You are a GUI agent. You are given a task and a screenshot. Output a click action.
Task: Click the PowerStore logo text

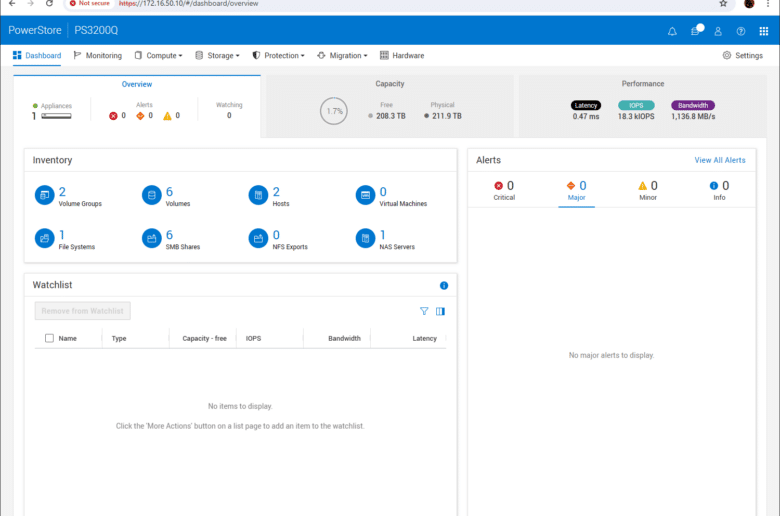click(x=35, y=30)
